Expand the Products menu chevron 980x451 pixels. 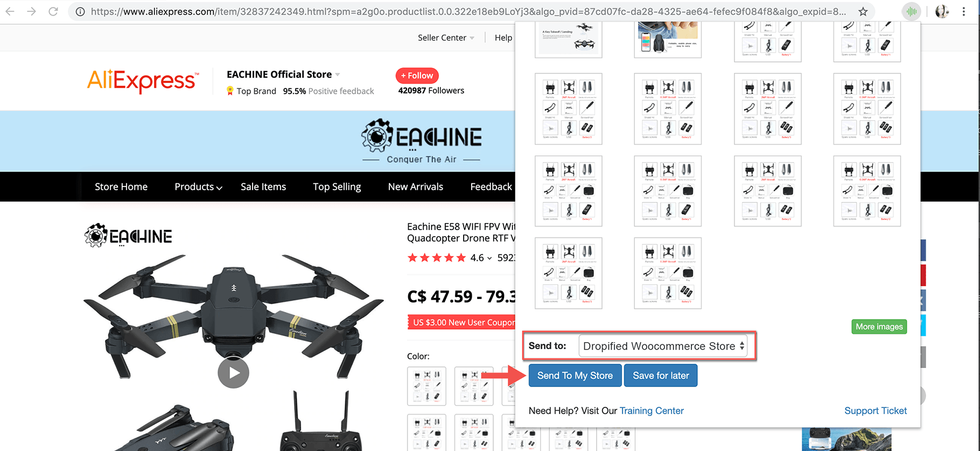pos(219,188)
